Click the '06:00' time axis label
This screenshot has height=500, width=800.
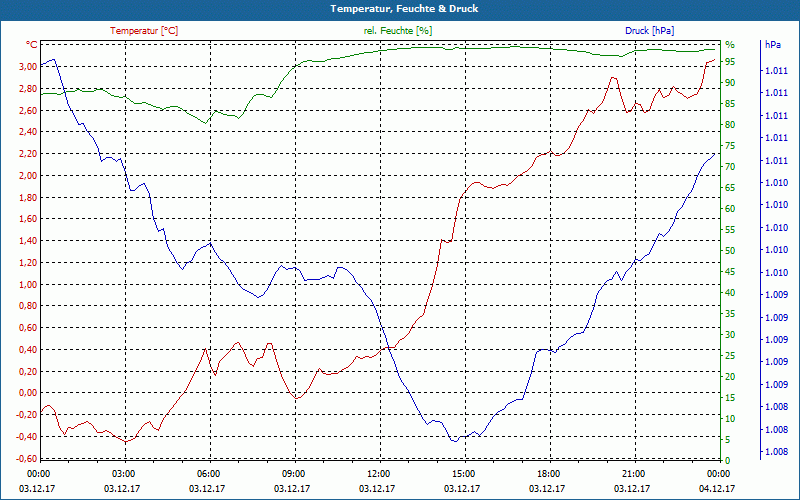click(208, 473)
